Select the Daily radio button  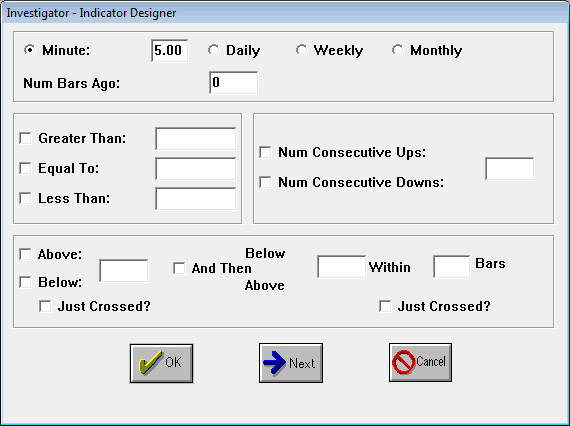click(x=214, y=50)
